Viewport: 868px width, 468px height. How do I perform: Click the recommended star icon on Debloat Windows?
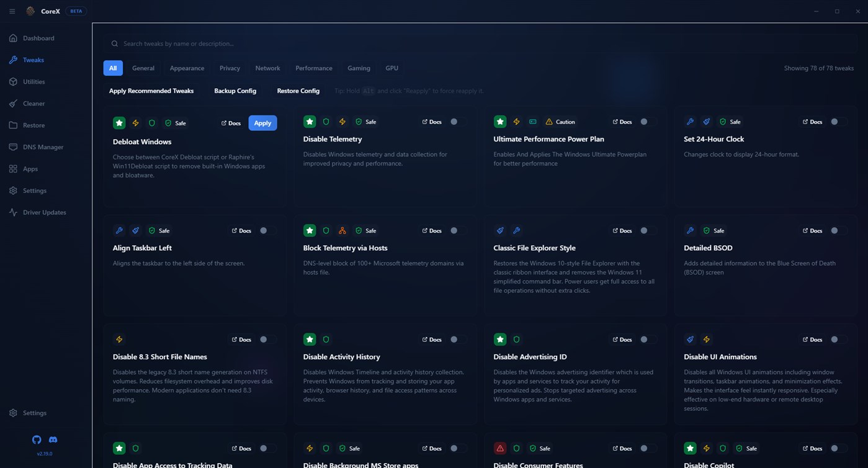119,123
